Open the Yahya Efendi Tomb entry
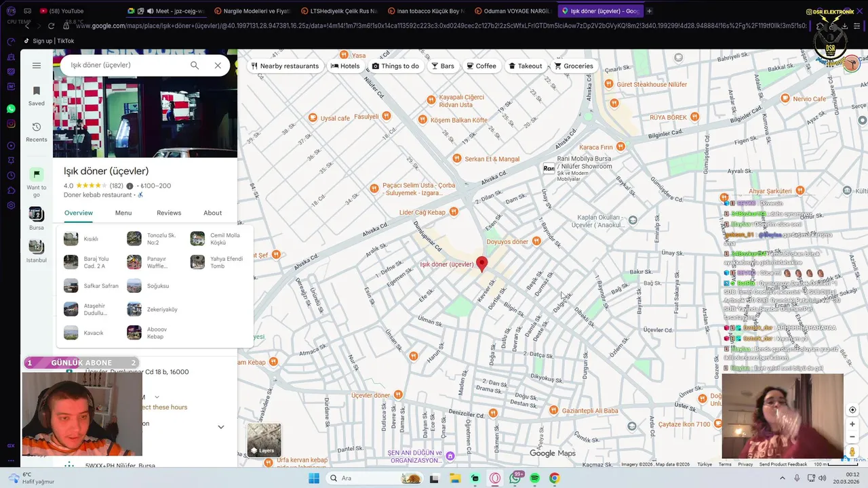Image resolution: width=868 pixels, height=488 pixels. [x=217, y=262]
